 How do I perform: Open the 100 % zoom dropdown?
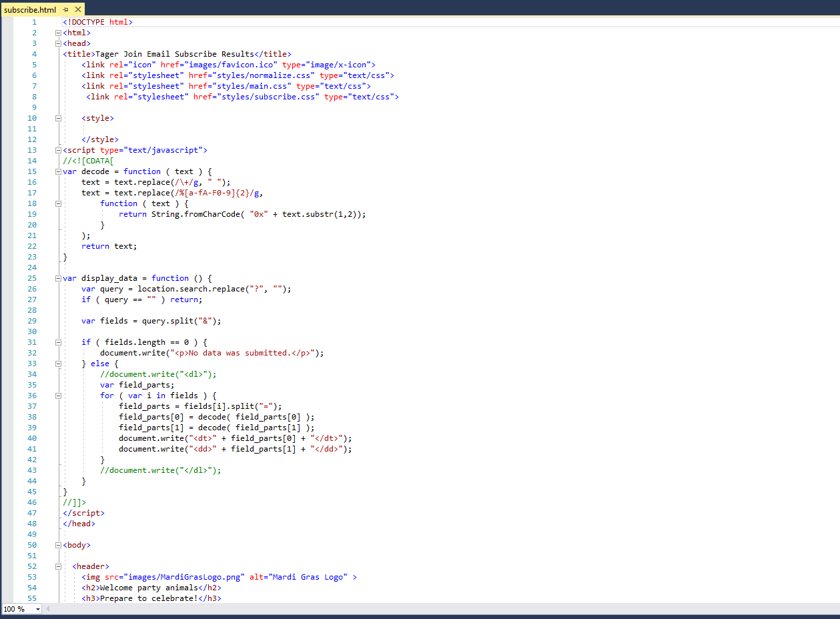click(38, 609)
